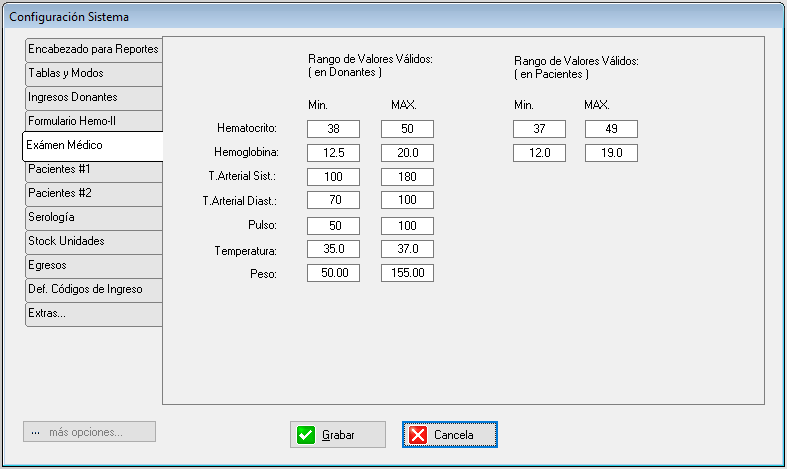
Task: Select the Serología tab
Action: (x=93, y=217)
